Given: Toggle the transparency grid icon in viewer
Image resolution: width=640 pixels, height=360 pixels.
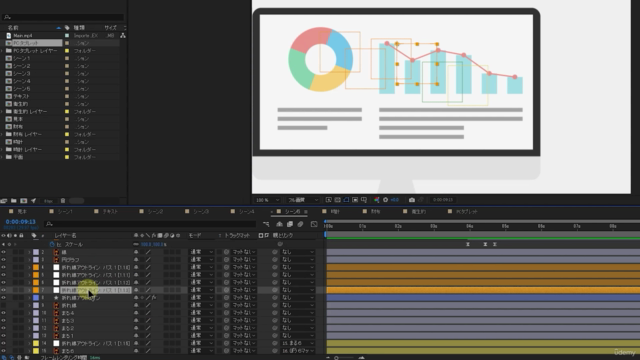Looking at the screenshot, I should point(338,200).
